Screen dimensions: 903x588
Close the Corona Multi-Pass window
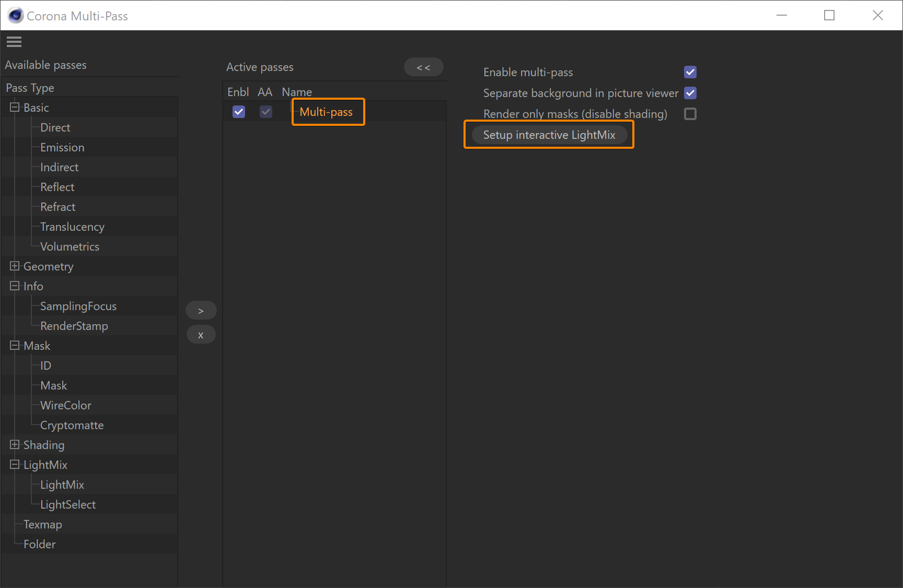coord(878,15)
